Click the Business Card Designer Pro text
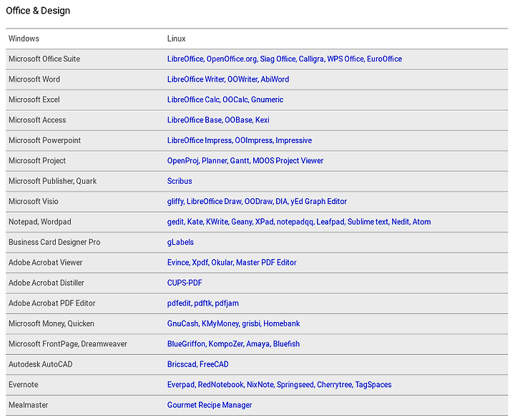This screenshot has height=420, width=515. (54, 243)
